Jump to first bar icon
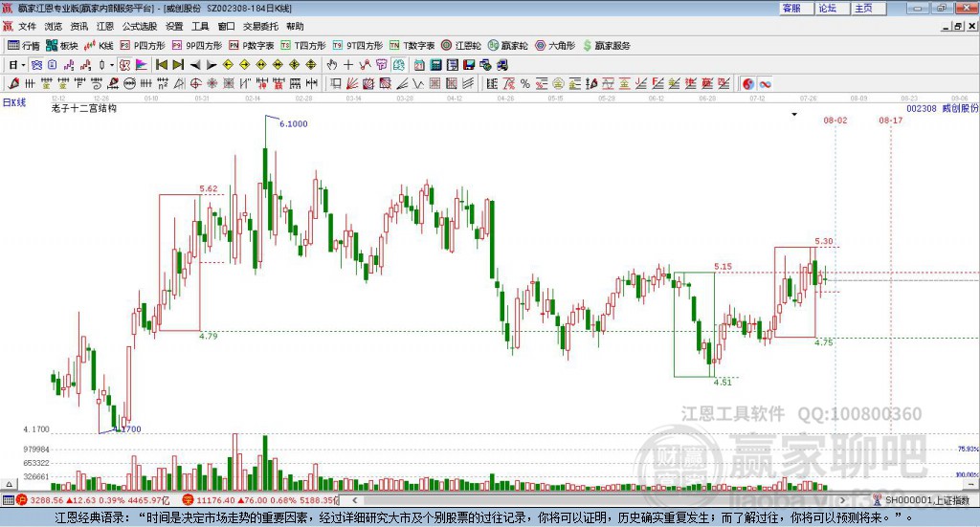The image size is (980, 527). tap(161, 65)
